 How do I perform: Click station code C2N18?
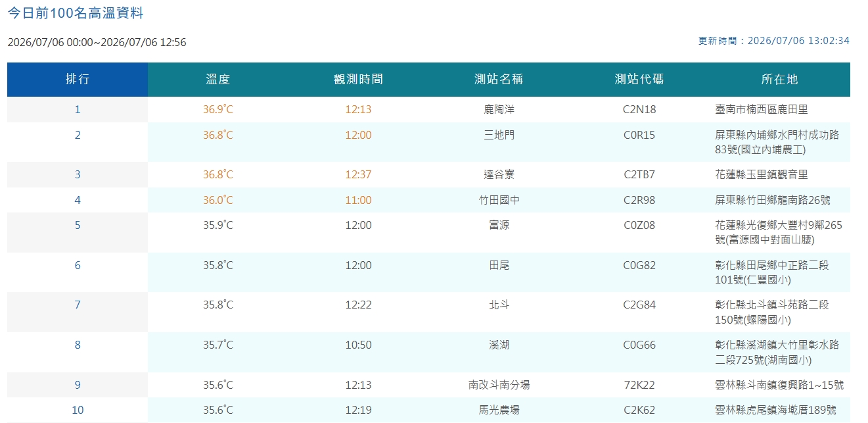coord(639,109)
